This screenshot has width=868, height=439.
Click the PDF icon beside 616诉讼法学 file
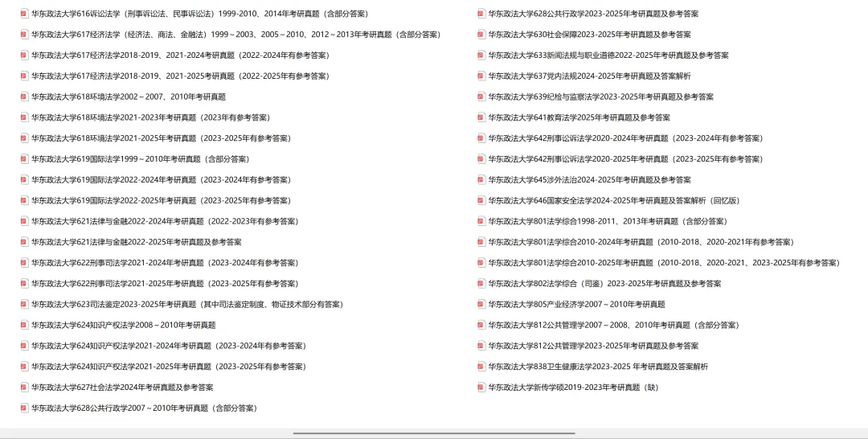point(24,14)
